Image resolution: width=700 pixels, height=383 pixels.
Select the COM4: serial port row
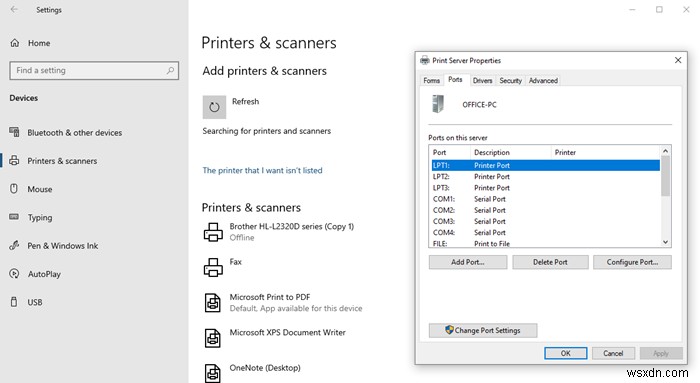coord(546,232)
